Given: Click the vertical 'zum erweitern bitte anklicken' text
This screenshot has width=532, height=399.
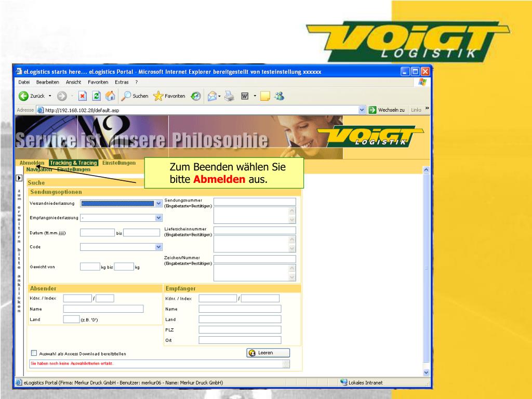Looking at the screenshot, I should click(x=19, y=251).
